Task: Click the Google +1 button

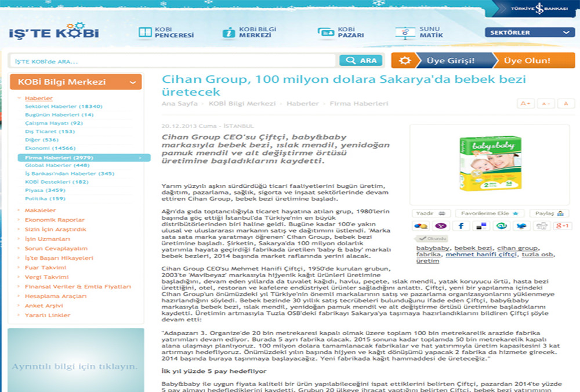Action: [562, 226]
